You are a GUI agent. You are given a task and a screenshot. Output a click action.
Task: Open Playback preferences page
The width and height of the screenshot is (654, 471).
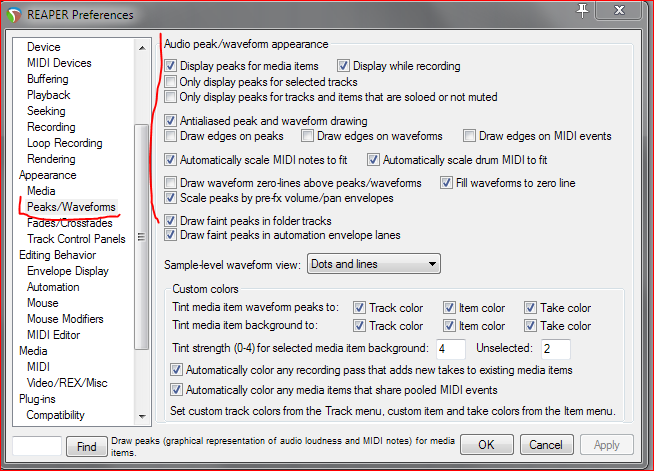tap(49, 95)
